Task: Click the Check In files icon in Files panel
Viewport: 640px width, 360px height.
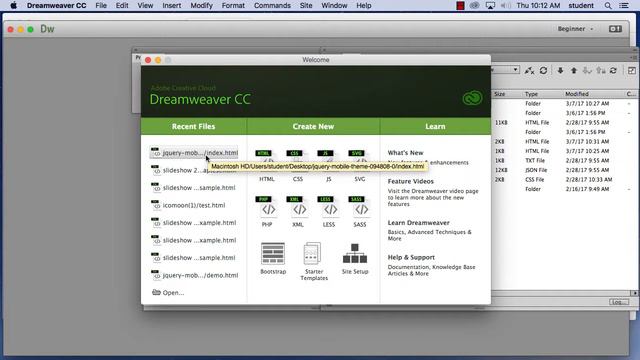Action: coord(600,71)
